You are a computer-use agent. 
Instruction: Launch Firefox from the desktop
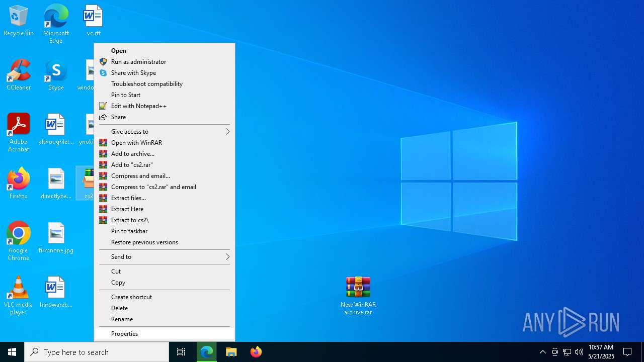(x=19, y=184)
